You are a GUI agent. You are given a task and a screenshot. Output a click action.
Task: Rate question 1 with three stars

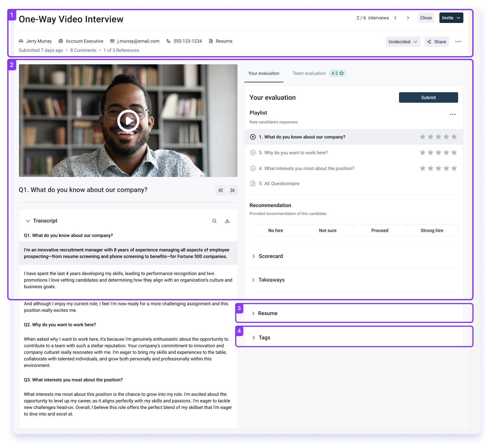(438, 137)
